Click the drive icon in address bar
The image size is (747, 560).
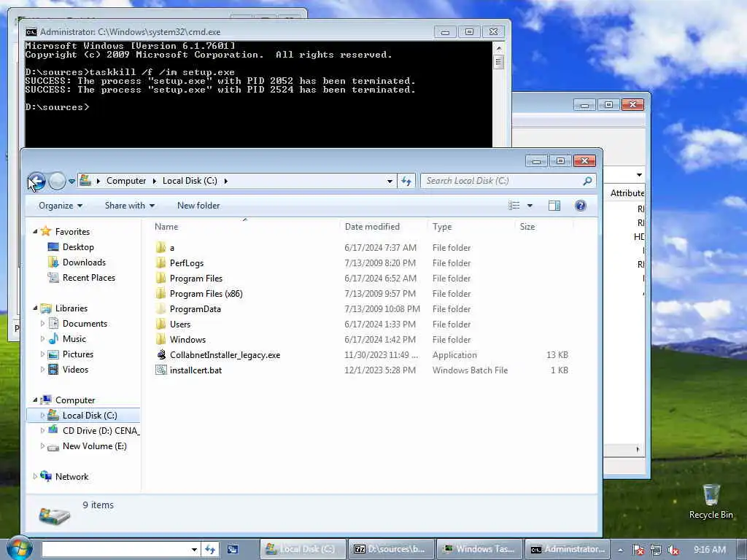click(x=85, y=181)
